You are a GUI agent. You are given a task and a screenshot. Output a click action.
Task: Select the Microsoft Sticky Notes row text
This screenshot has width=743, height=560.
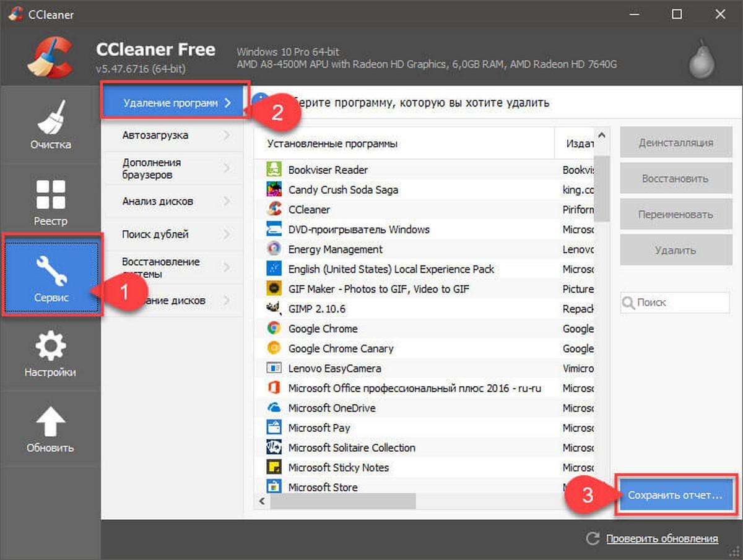(339, 467)
